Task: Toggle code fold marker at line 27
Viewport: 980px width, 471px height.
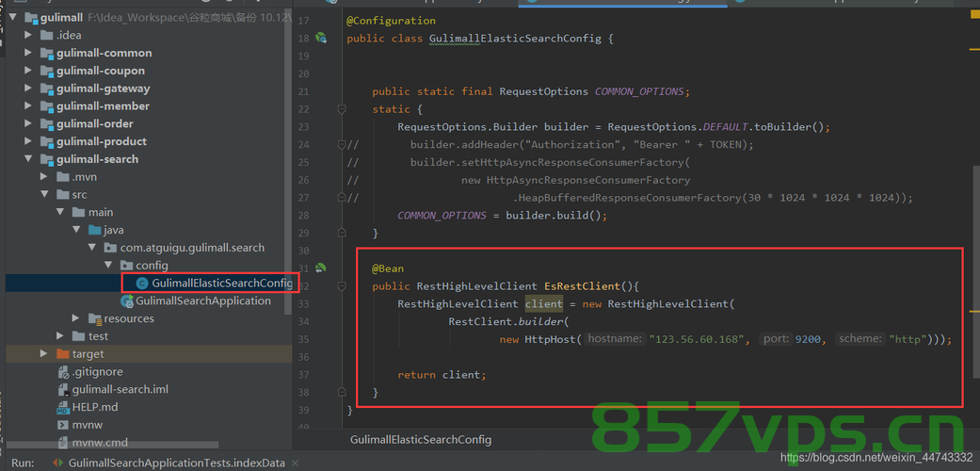Action: pyautogui.click(x=341, y=198)
